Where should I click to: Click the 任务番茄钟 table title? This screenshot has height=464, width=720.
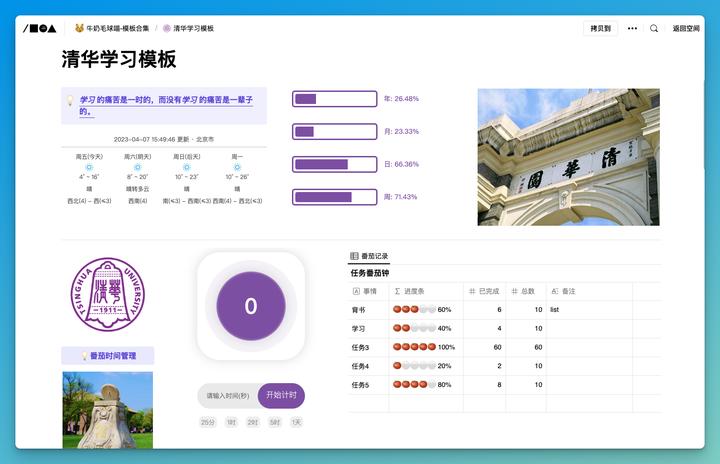(x=370, y=273)
